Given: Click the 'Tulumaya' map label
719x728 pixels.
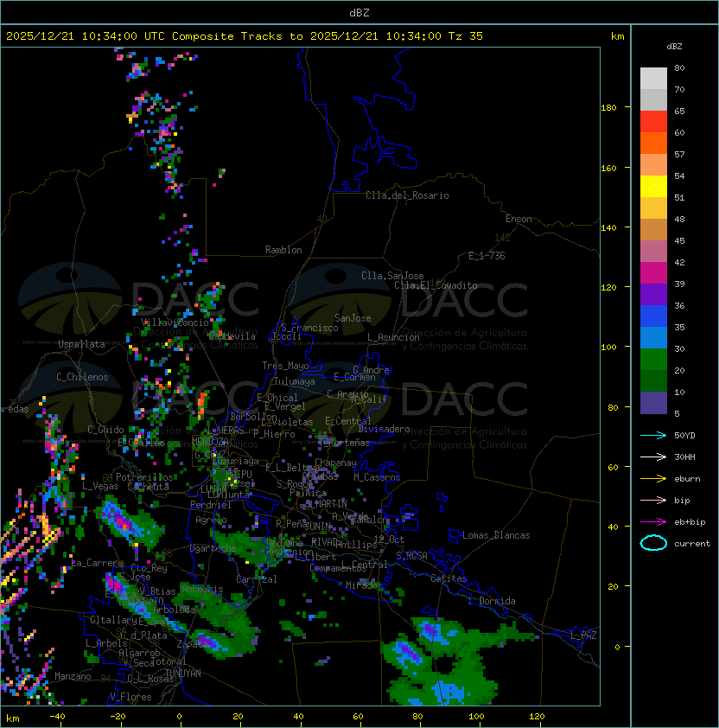Looking at the screenshot, I should 295,381.
